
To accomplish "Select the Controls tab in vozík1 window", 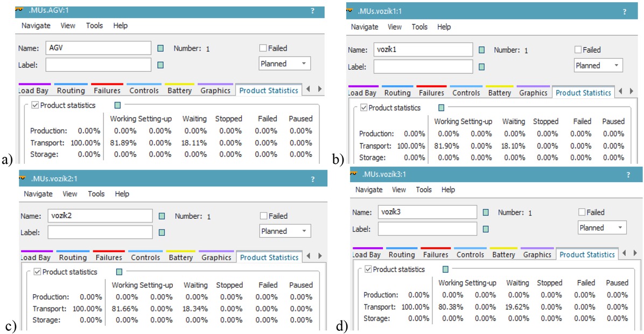I will coord(466,93).
